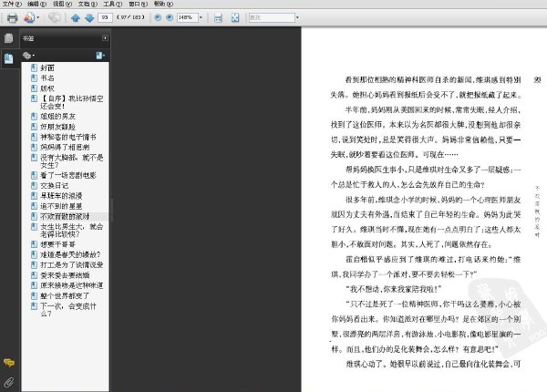Image resolution: width=547 pixels, height=392 pixels.
Task: Open the 窗口 (Window) menu
Action: click(x=139, y=4)
